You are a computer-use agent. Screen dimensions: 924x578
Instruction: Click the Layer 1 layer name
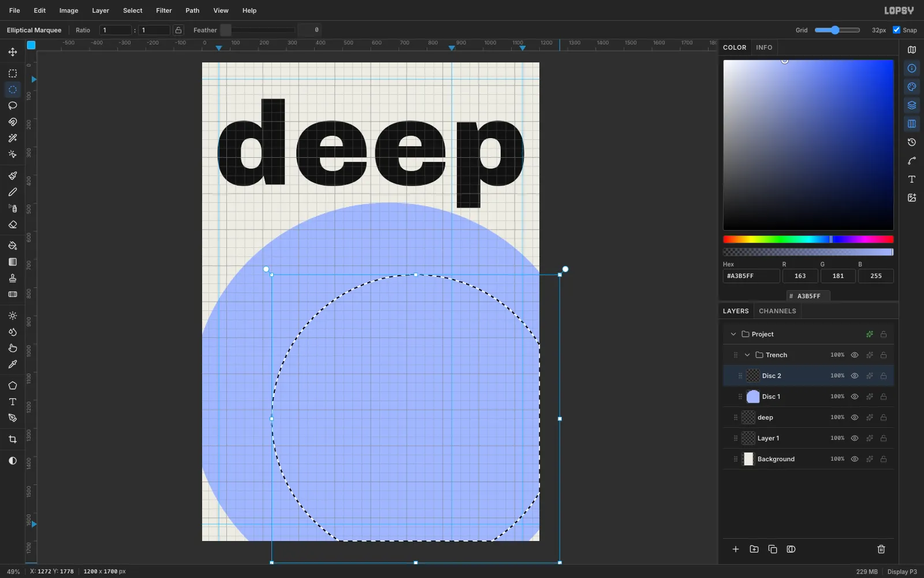tap(768, 438)
